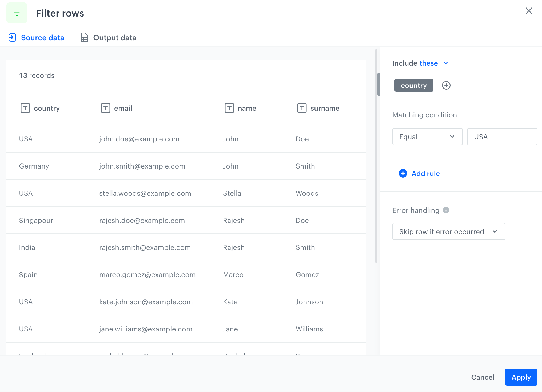
Task: Select the Singapour country cell
Action: click(x=36, y=221)
